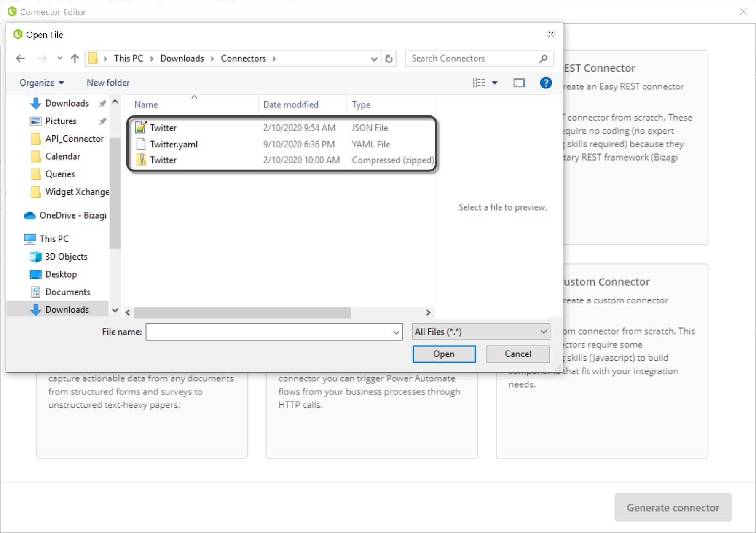The width and height of the screenshot is (756, 533).
Task: Click the horizontal scrollbar thumb in file list
Action: pyautogui.click(x=242, y=313)
